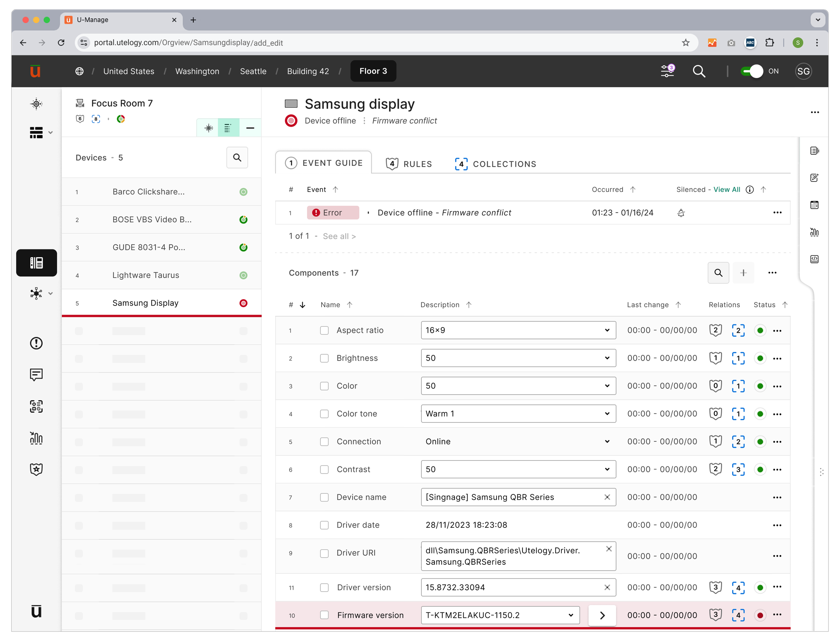This screenshot has height=641, width=840.
Task: Click the Device name input field
Action: coord(511,497)
